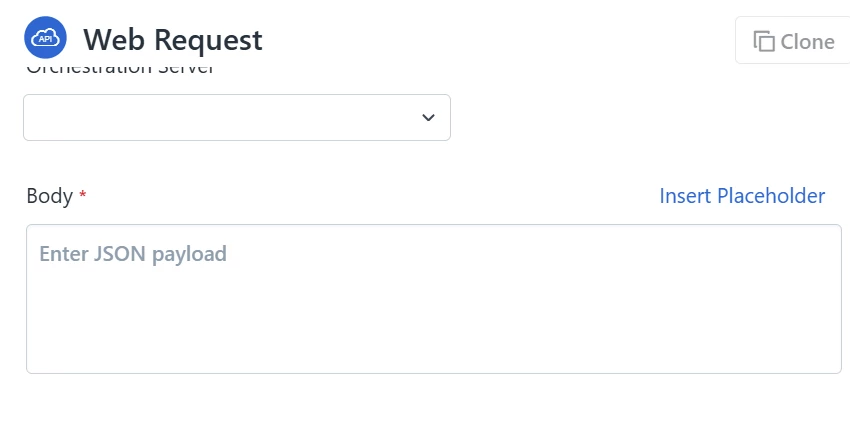Screen dimensions: 850x421
Task: Click the duplicate-pages icon in the header
Action: [764, 41]
